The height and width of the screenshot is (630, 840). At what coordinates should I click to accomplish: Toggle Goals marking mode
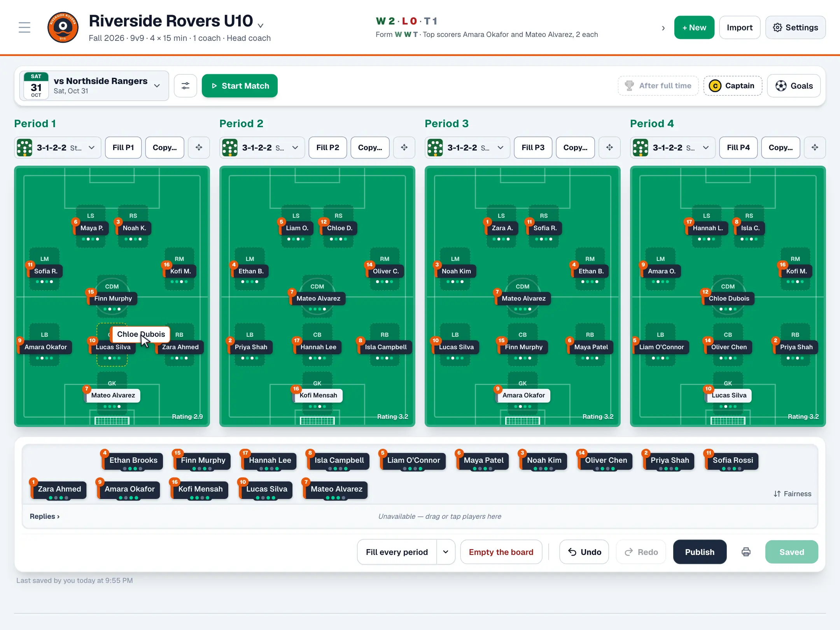coord(794,86)
